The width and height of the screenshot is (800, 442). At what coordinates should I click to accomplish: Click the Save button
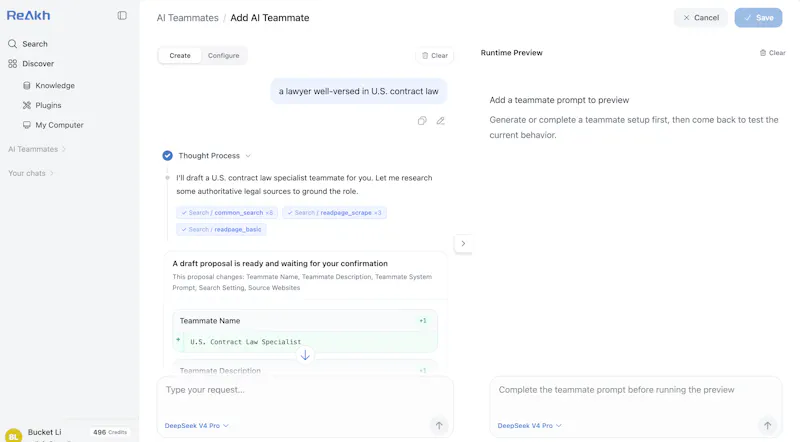(x=758, y=17)
